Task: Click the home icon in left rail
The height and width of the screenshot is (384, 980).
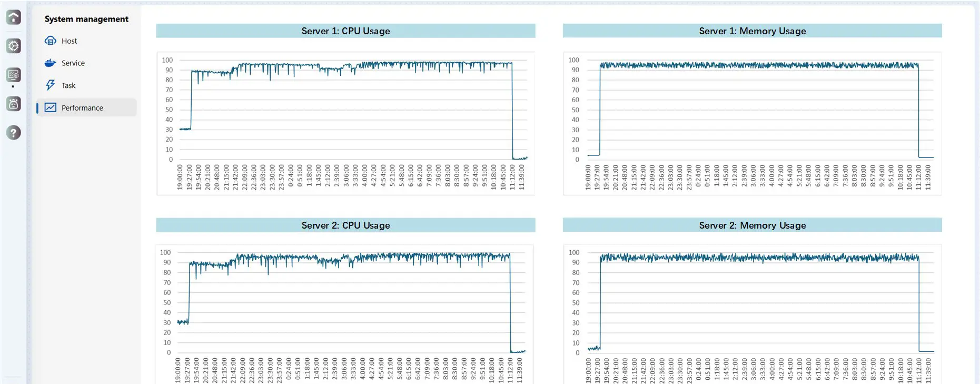Action: pos(14,17)
